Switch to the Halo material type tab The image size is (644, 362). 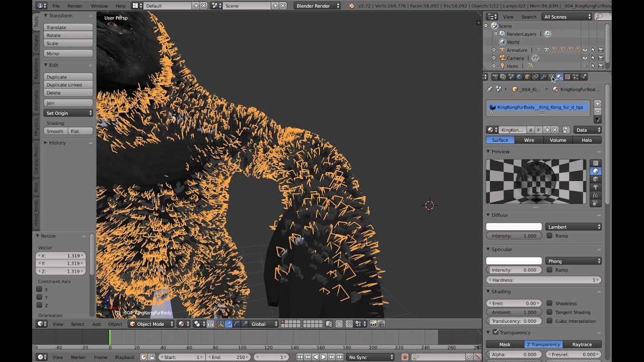[x=587, y=140]
